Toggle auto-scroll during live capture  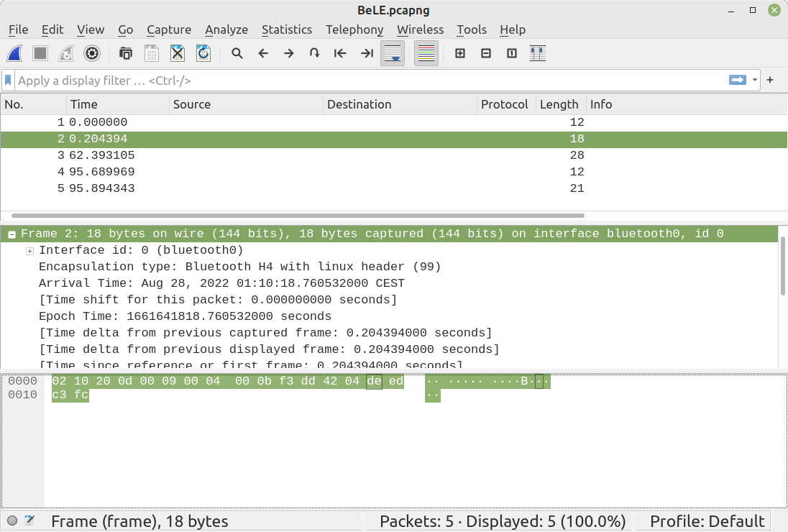pos(393,53)
